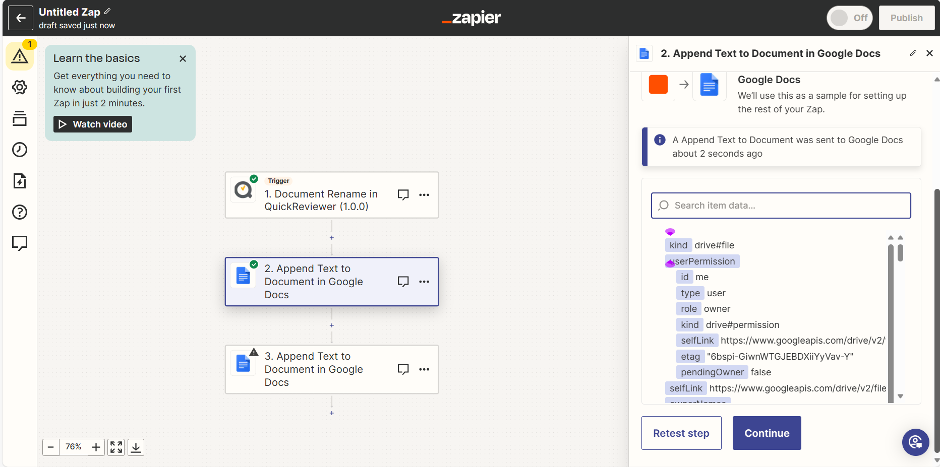The height and width of the screenshot is (468, 941).
Task: Open the versions stack icon in sidebar
Action: (20, 119)
